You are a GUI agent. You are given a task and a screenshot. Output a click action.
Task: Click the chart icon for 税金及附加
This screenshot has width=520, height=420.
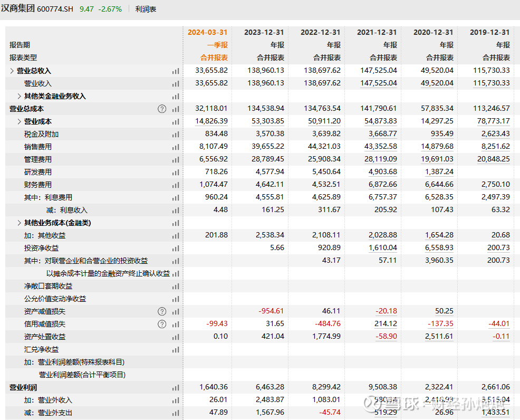176,135
